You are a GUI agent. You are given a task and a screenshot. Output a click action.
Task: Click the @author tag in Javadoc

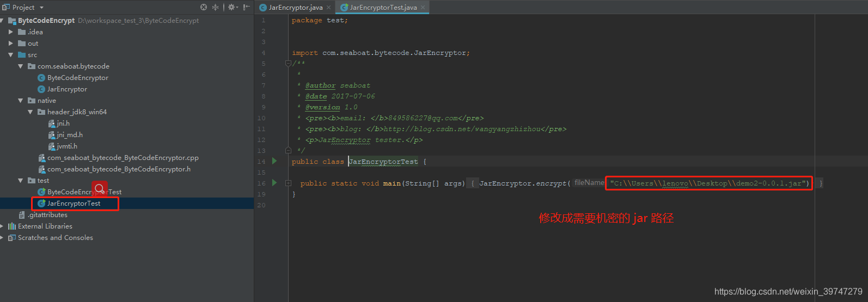click(x=320, y=85)
